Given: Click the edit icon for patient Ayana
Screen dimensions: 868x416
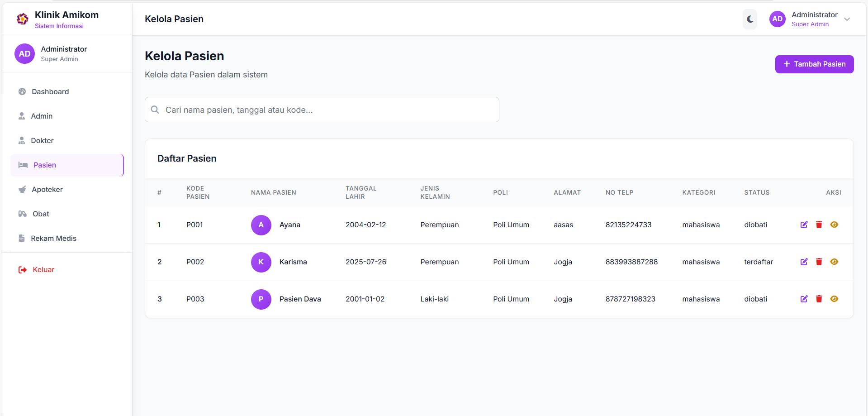Looking at the screenshot, I should pyautogui.click(x=804, y=225).
